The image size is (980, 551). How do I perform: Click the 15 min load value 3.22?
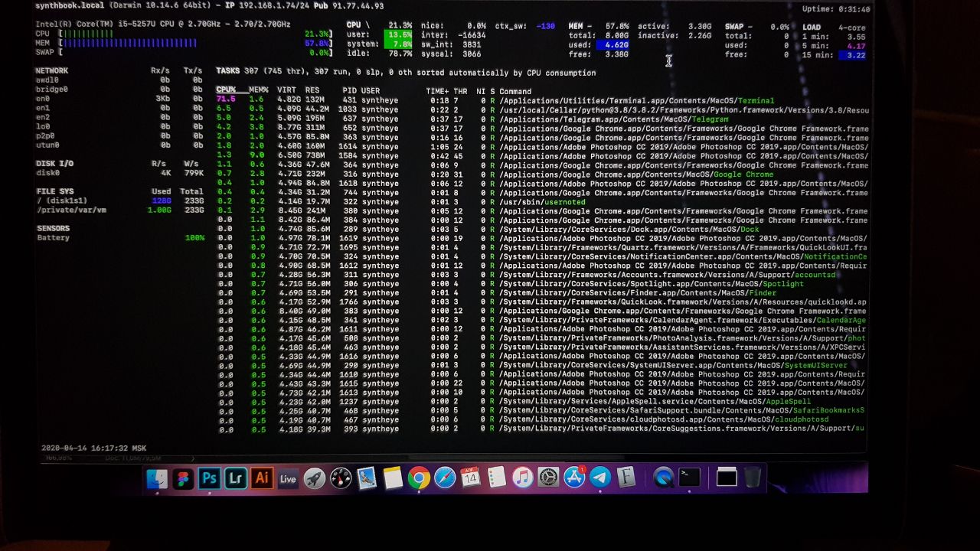(853, 55)
